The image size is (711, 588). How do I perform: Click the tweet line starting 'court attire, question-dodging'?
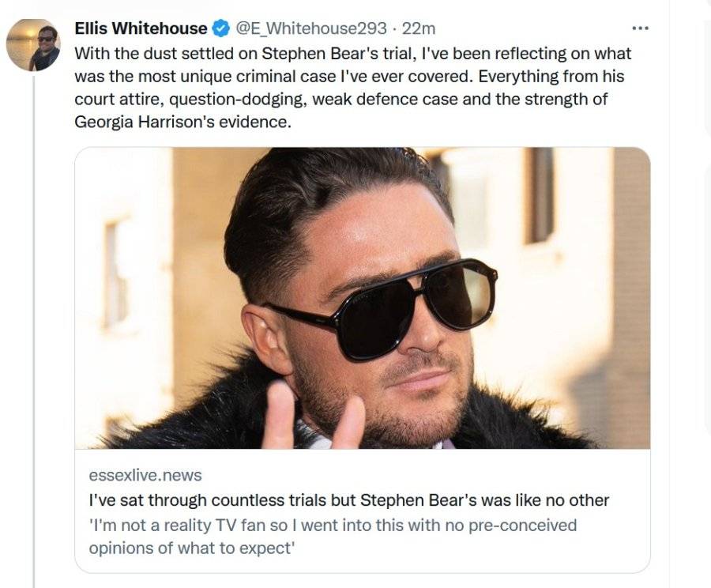pyautogui.click(x=340, y=99)
